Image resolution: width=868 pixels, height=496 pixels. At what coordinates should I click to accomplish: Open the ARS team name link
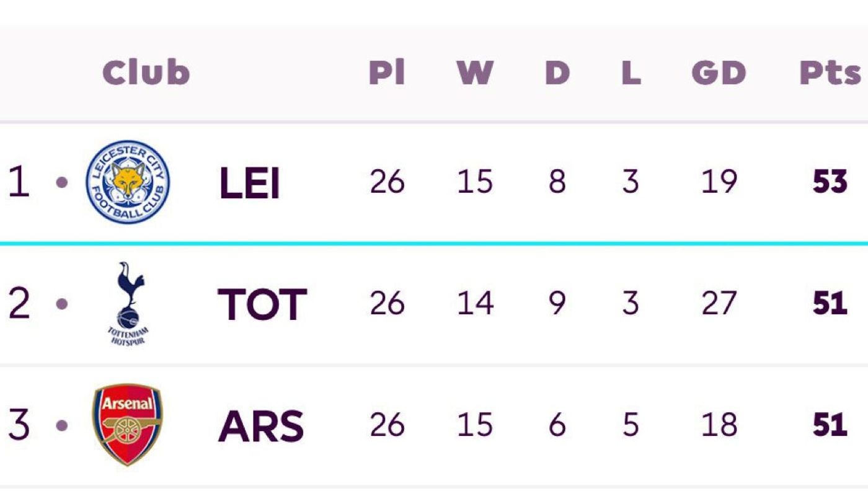261,426
